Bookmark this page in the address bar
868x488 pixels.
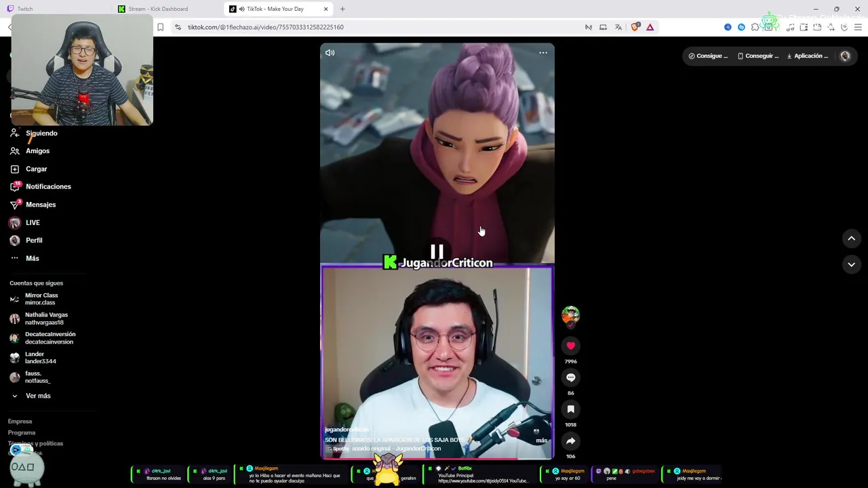click(x=161, y=27)
